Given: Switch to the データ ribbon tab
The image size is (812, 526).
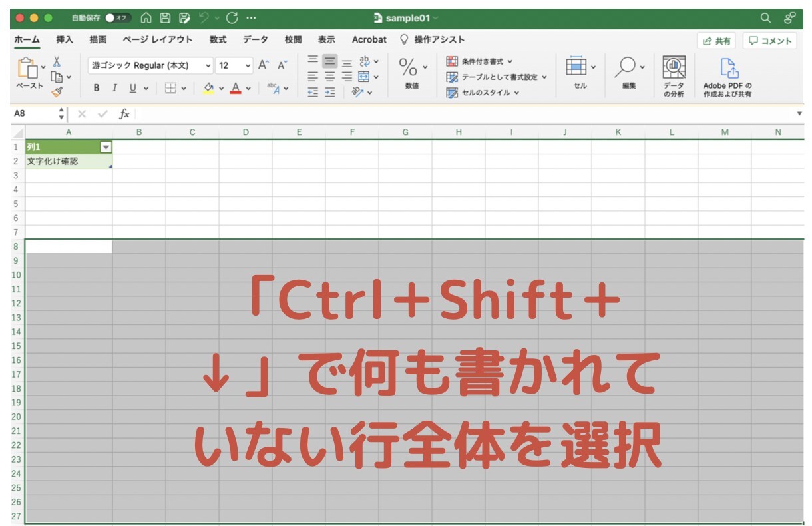Looking at the screenshot, I should click(x=255, y=40).
